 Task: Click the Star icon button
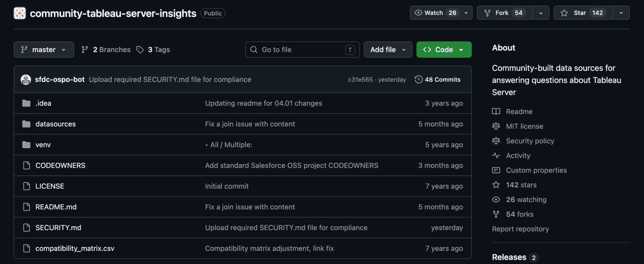click(564, 13)
